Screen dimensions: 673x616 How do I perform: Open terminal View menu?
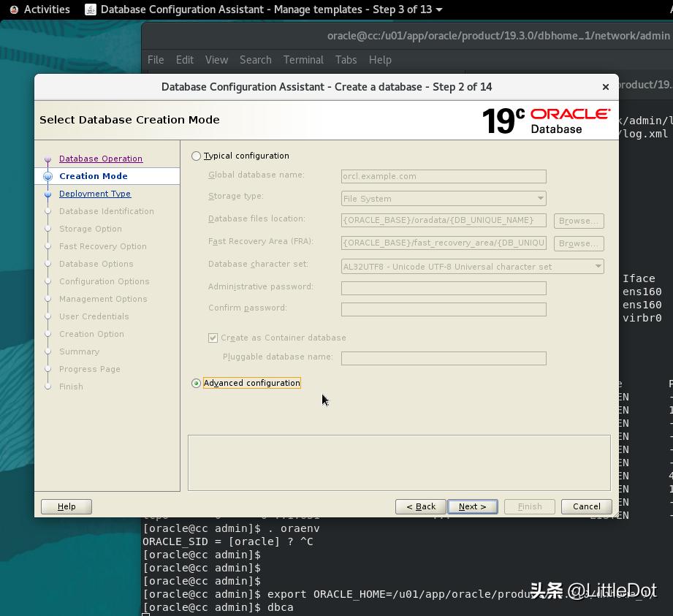point(216,60)
